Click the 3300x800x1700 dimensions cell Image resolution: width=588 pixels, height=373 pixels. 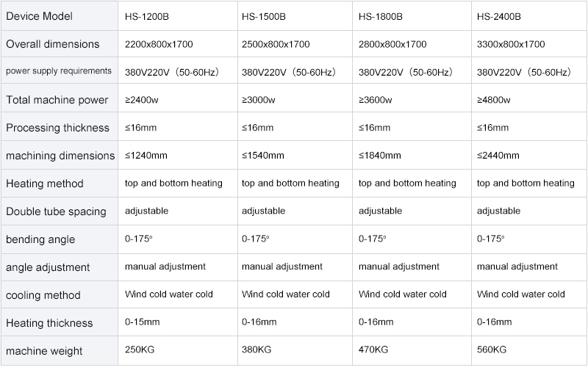[x=529, y=44]
